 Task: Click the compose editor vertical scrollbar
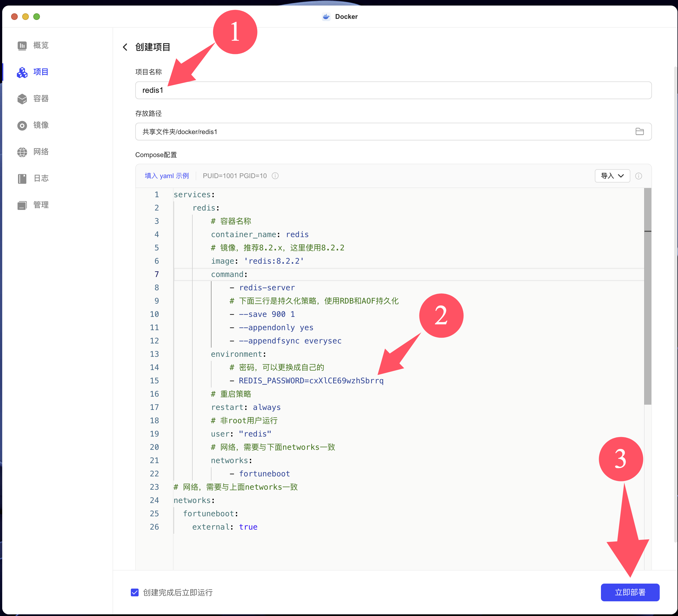(648, 296)
